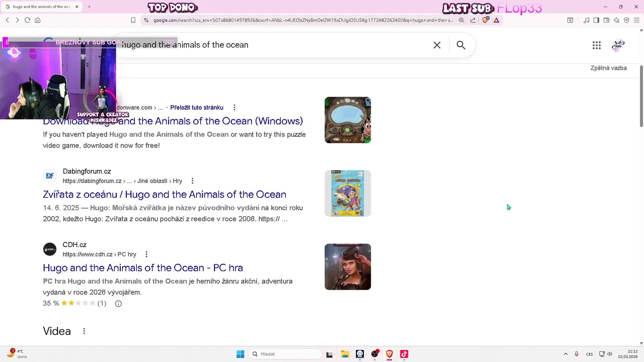This screenshot has width=644, height=362.
Task: Click the info icon beside the 35 % rating
Action: pos(118,304)
